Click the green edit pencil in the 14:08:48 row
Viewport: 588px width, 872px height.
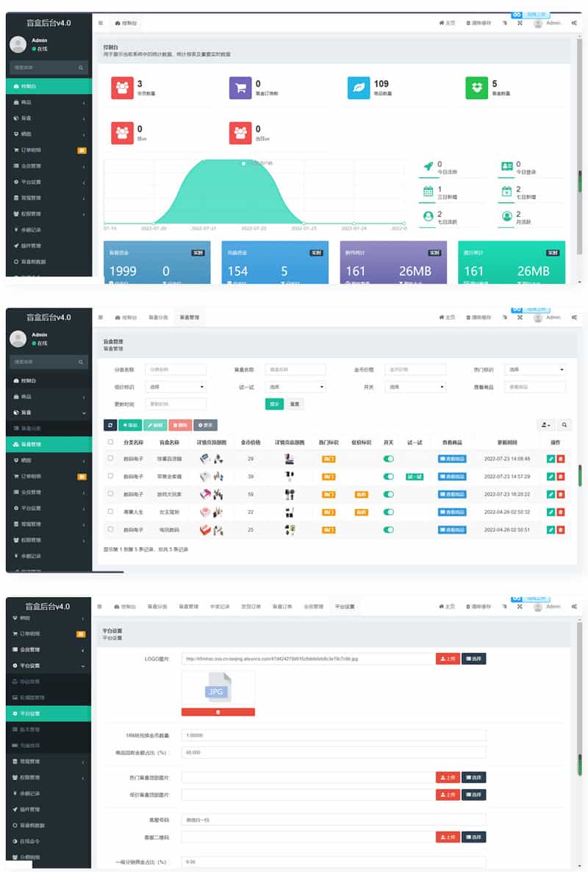551,459
